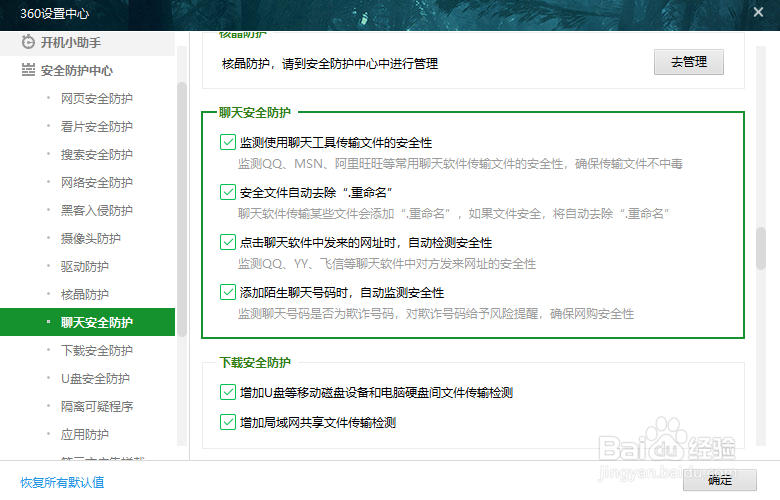Click description 聊天软件传输某些文件会添加
The height and width of the screenshot is (500, 780).
click(453, 213)
